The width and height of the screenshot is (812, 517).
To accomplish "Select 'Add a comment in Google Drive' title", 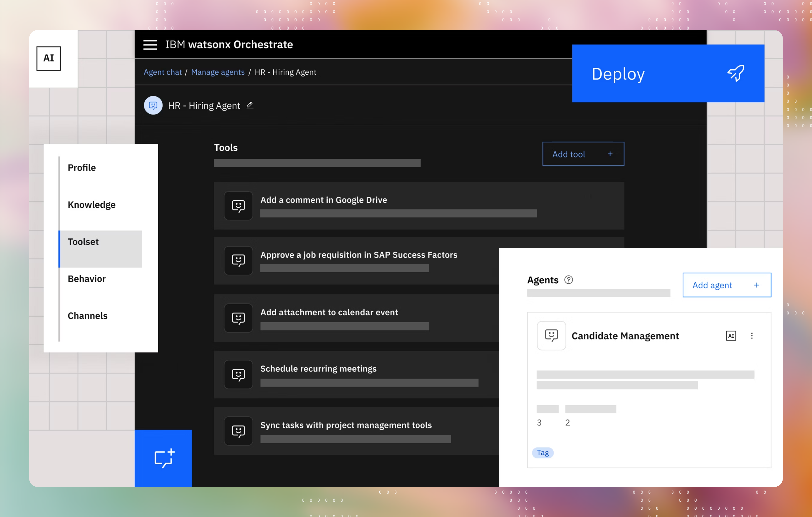I will (324, 200).
